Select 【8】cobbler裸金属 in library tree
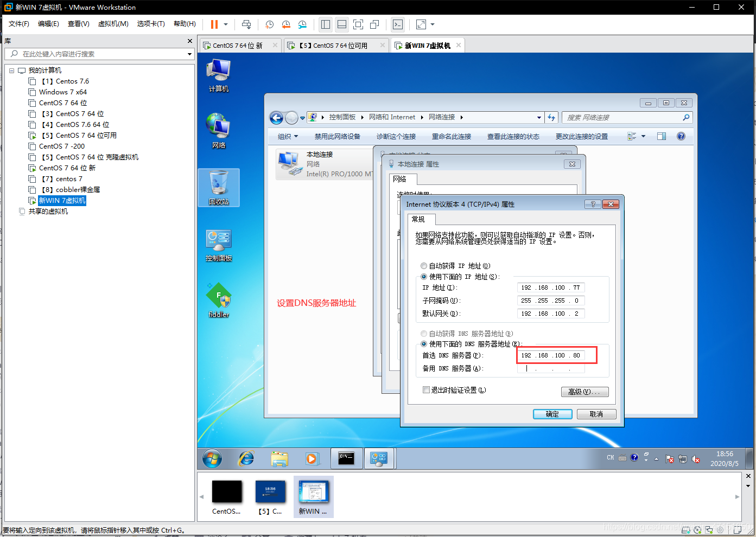The height and width of the screenshot is (537, 756). tap(71, 190)
